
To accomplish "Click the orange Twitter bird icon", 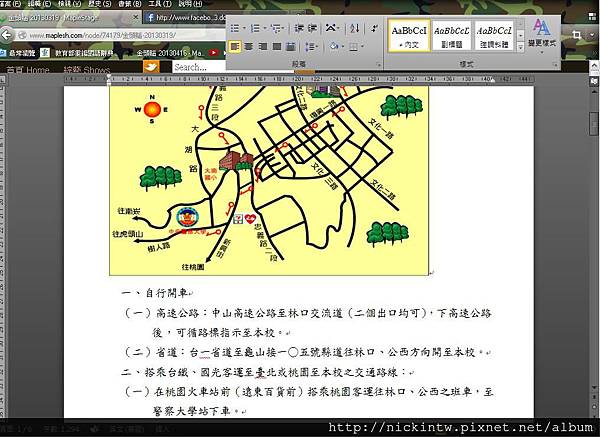I will 152,67.
